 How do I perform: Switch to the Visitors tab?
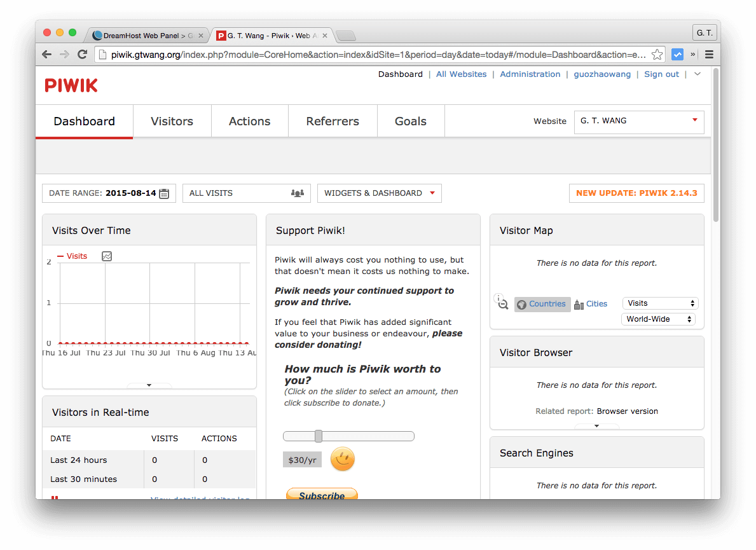coord(172,121)
